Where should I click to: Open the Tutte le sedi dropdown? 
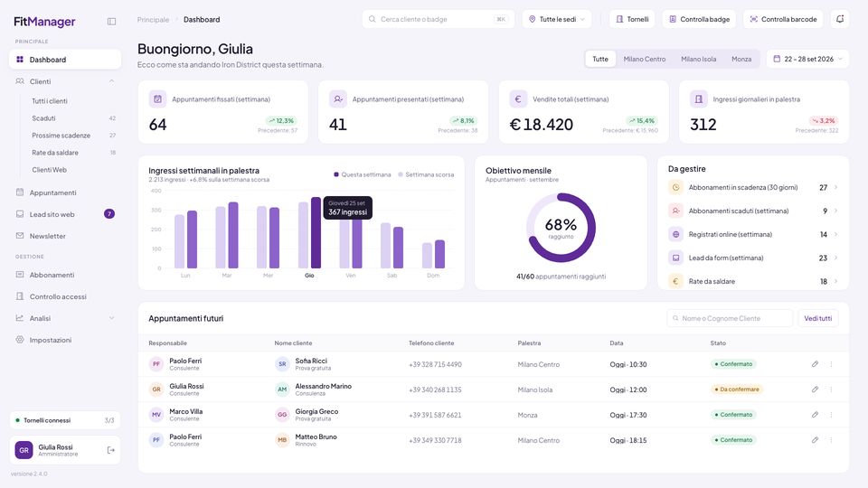[x=556, y=19]
